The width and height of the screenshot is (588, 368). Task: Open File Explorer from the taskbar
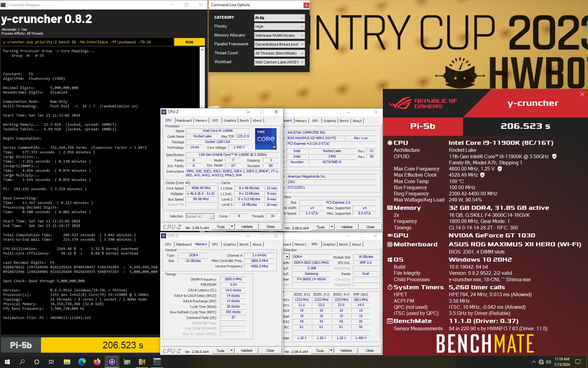click(67, 362)
